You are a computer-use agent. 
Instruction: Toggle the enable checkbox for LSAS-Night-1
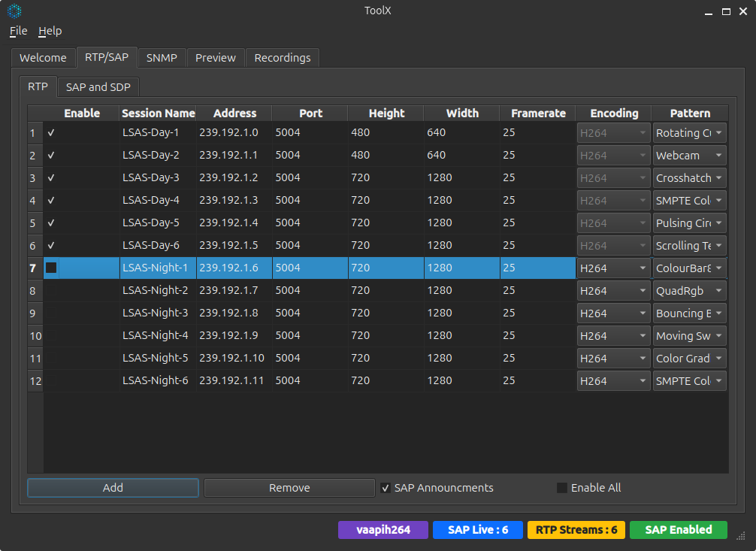(x=52, y=268)
